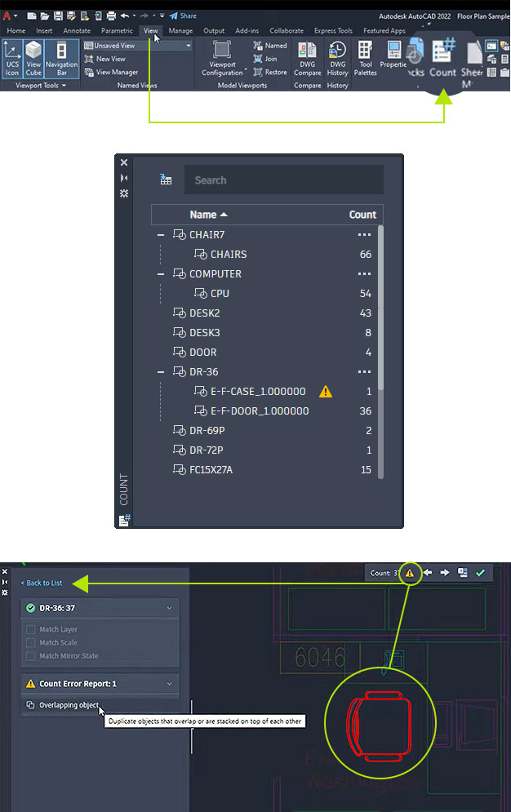
Task: Open the Tool Palettes
Action: [365, 58]
